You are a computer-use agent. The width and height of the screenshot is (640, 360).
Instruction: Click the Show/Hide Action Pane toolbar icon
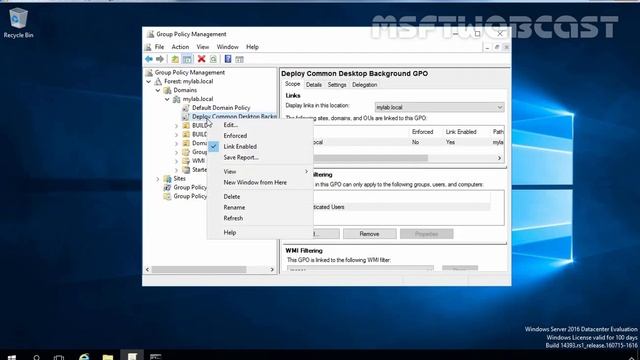(x=240, y=59)
